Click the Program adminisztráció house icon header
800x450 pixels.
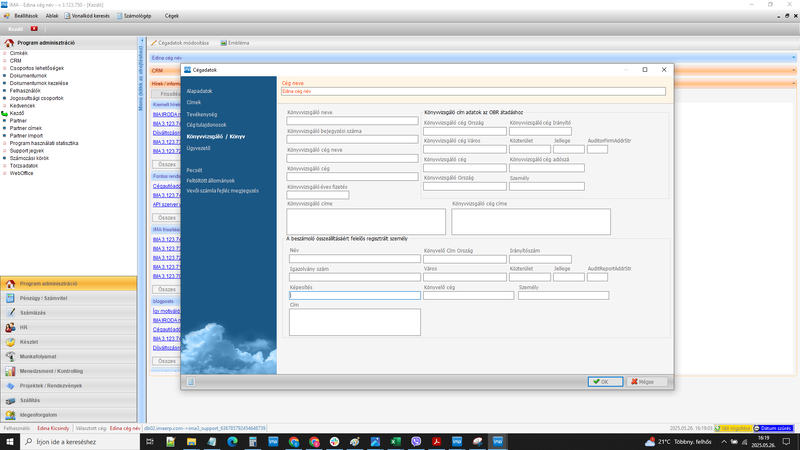pyautogui.click(x=9, y=43)
